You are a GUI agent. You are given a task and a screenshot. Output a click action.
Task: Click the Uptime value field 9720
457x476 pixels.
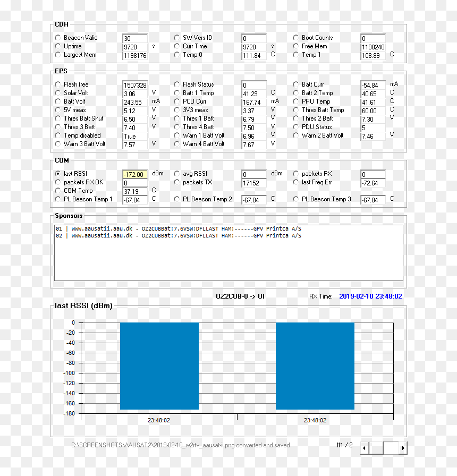coord(135,47)
